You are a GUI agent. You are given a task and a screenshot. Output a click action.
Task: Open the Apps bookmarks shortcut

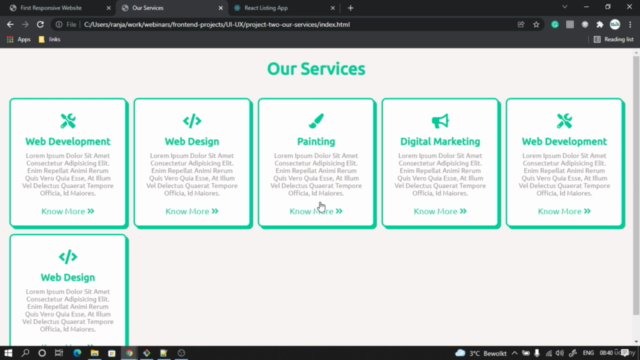click(x=19, y=40)
